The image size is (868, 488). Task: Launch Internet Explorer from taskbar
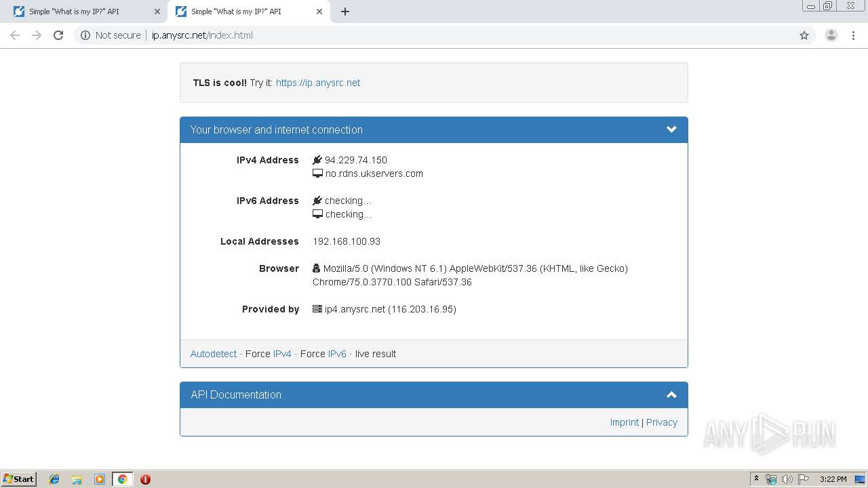coord(54,479)
